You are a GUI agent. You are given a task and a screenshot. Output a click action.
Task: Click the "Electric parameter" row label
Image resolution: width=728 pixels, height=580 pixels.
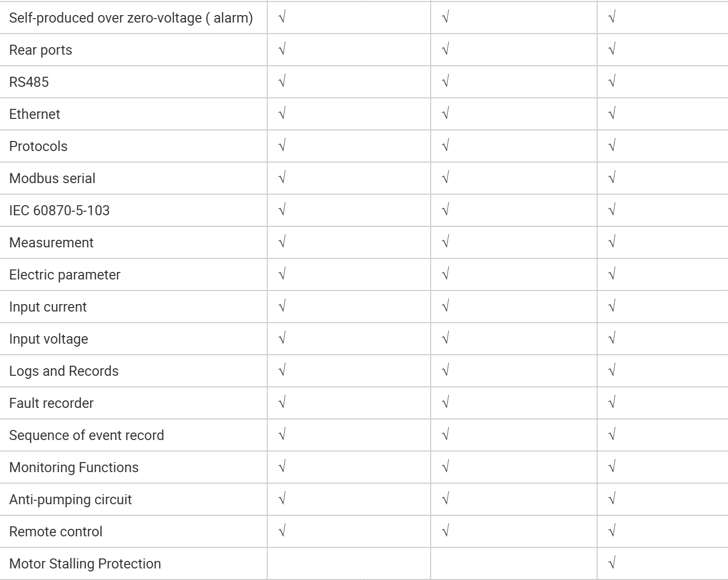(x=65, y=275)
